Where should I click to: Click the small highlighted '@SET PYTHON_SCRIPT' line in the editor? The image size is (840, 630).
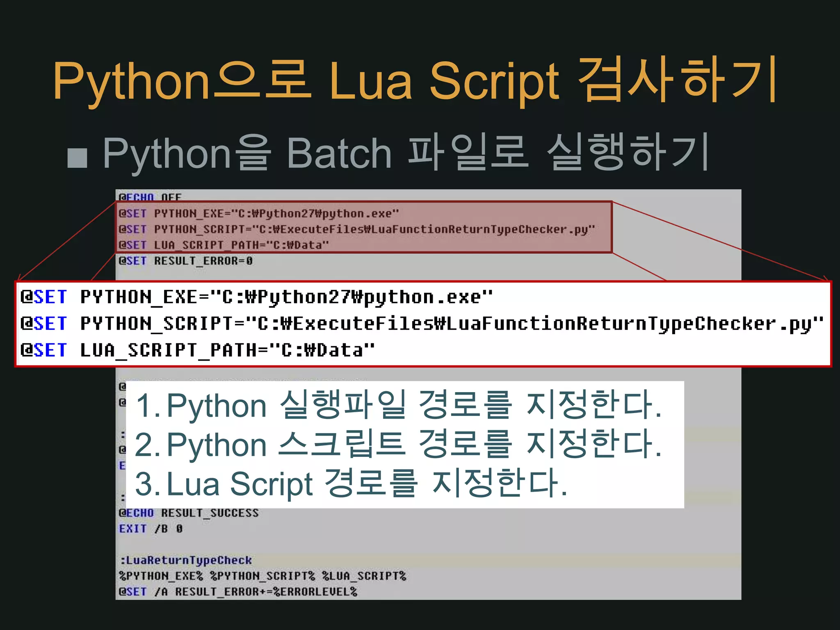[356, 229]
